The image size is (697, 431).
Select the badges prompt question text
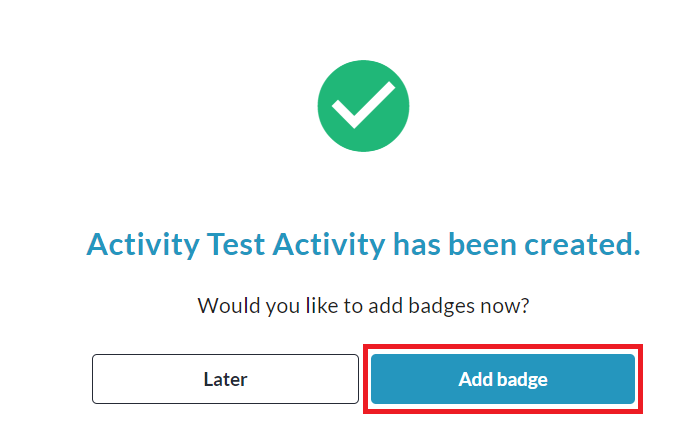pyautogui.click(x=363, y=304)
